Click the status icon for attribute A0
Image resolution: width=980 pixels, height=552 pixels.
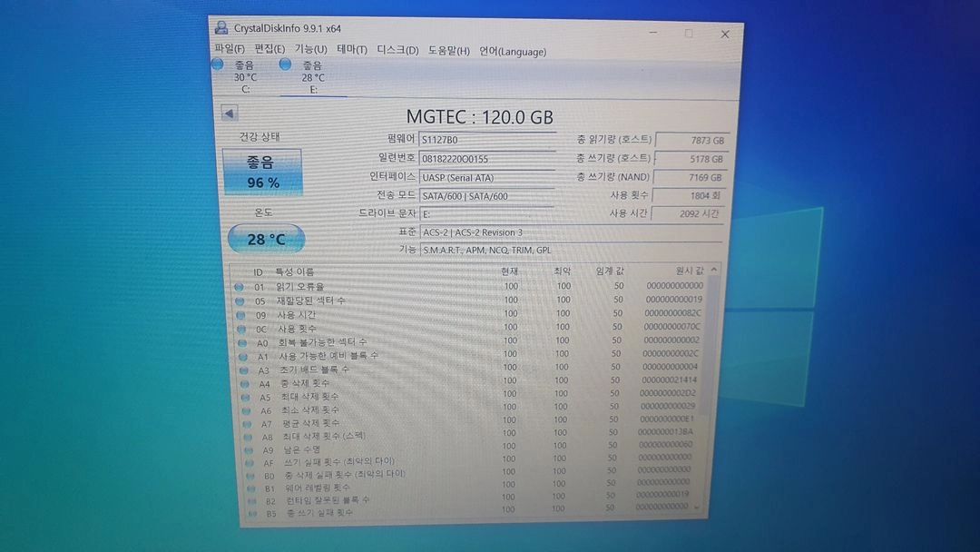coord(242,342)
